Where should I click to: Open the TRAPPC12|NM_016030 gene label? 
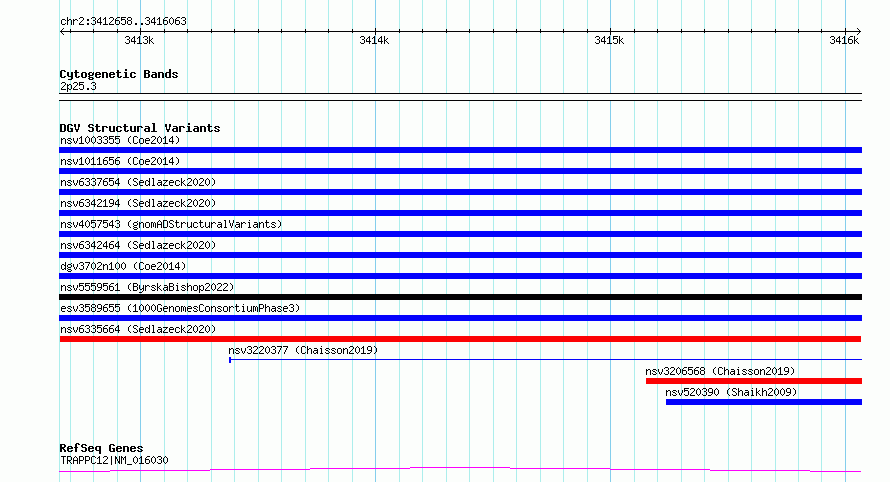(x=114, y=460)
